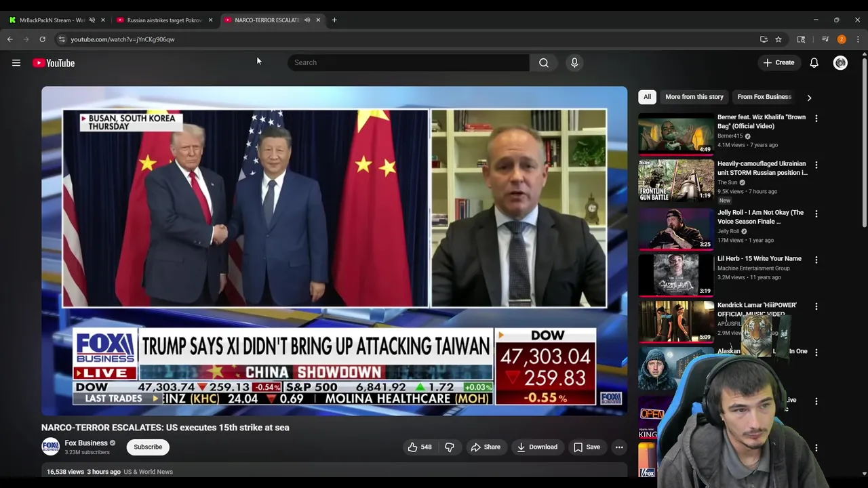Screen dimensions: 868x488
Task: Subscribe to Fox Business
Action: coord(148,447)
